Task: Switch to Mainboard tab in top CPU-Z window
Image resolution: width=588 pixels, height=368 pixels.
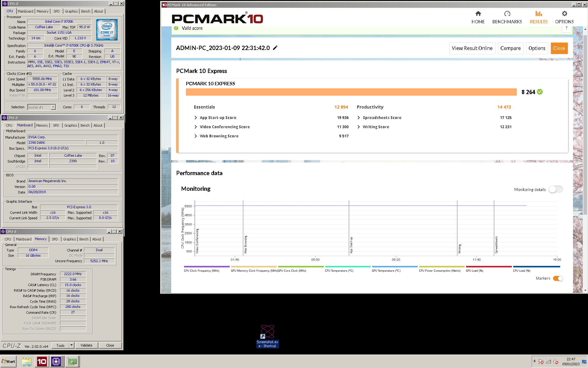Action: 25,11
